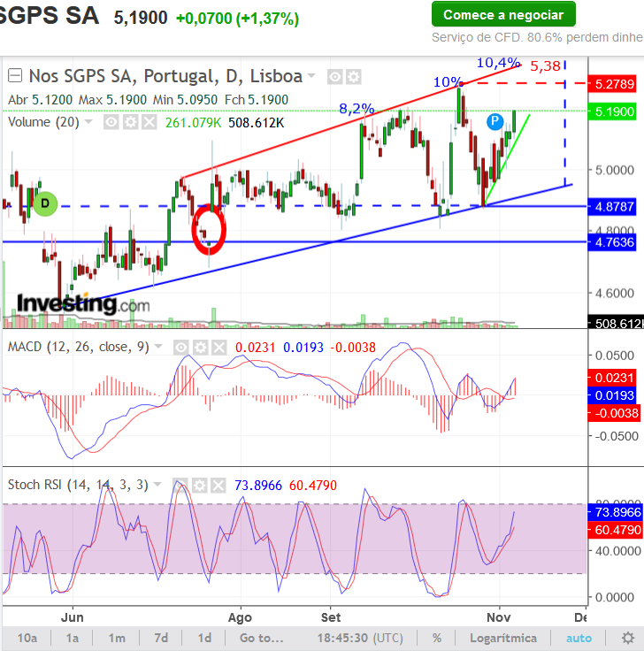This screenshot has height=651, width=644.
Task: Select the 1m time range
Action: click(x=117, y=638)
